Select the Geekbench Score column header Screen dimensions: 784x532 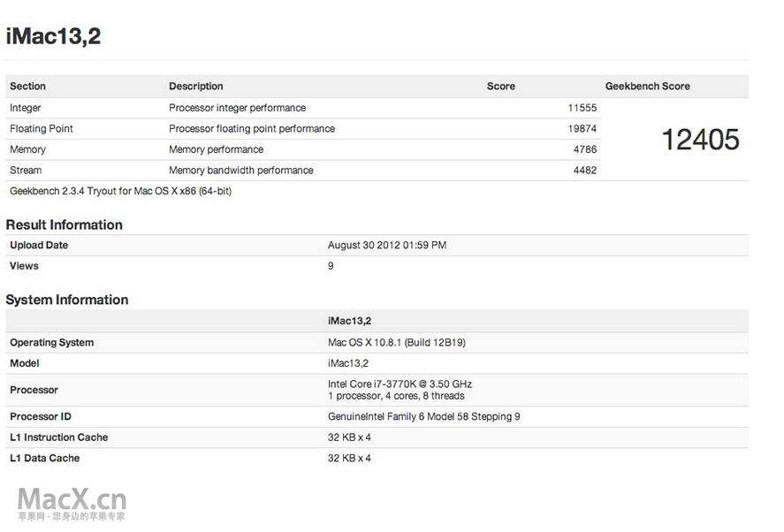[648, 86]
